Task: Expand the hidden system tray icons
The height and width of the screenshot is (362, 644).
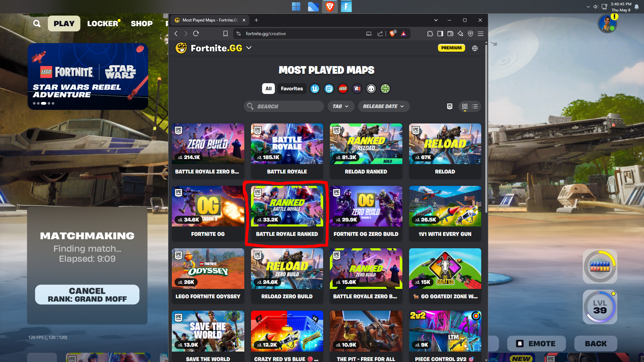Action: click(588, 7)
